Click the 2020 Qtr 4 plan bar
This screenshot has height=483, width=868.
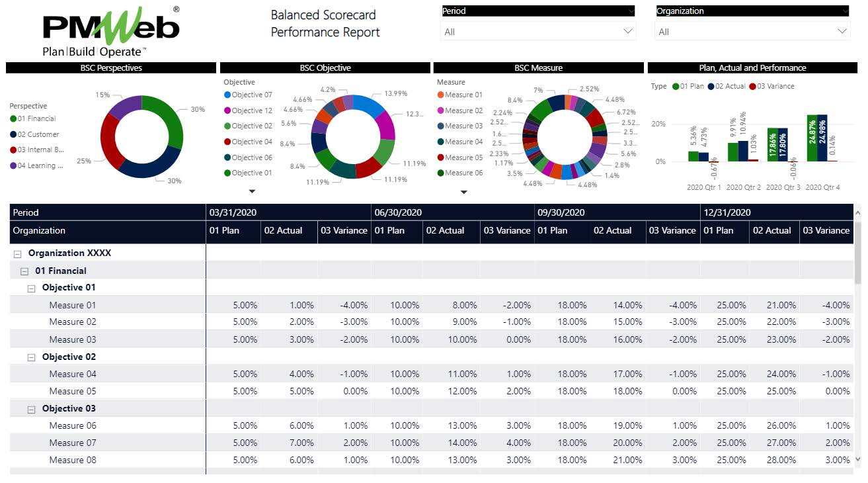click(x=812, y=138)
